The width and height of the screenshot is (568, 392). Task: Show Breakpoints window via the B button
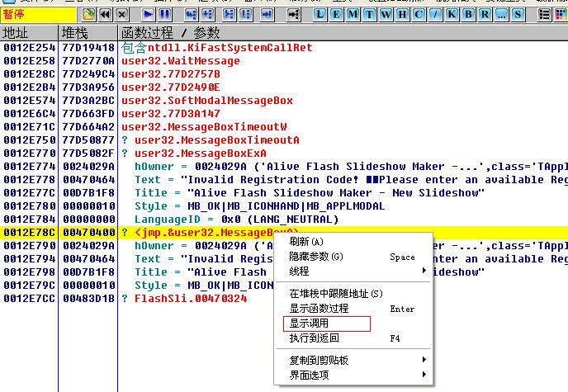pos(466,14)
